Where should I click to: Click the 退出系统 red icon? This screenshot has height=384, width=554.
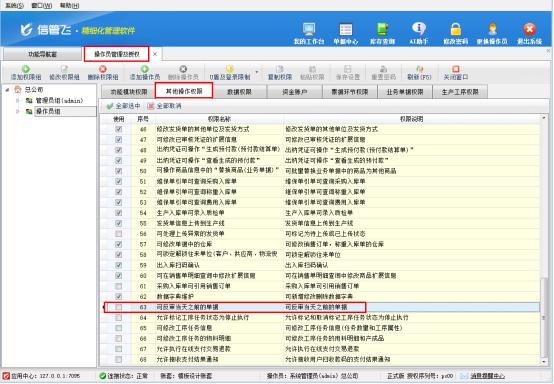pos(529,29)
